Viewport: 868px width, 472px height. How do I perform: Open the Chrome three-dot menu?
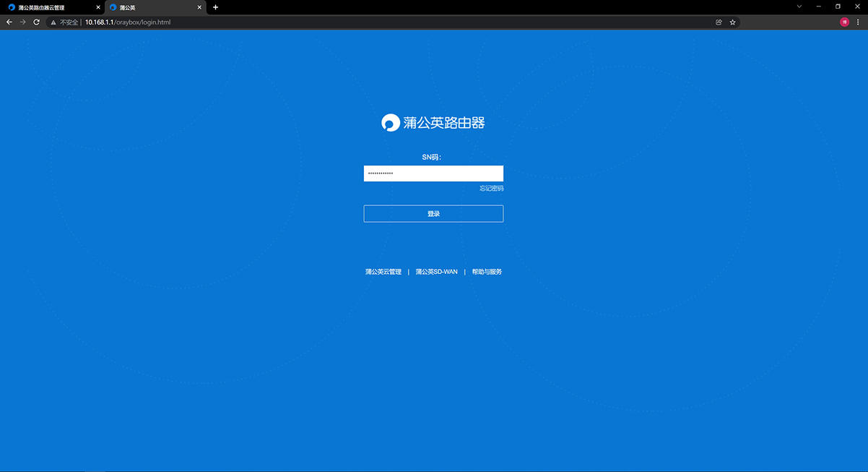click(858, 22)
